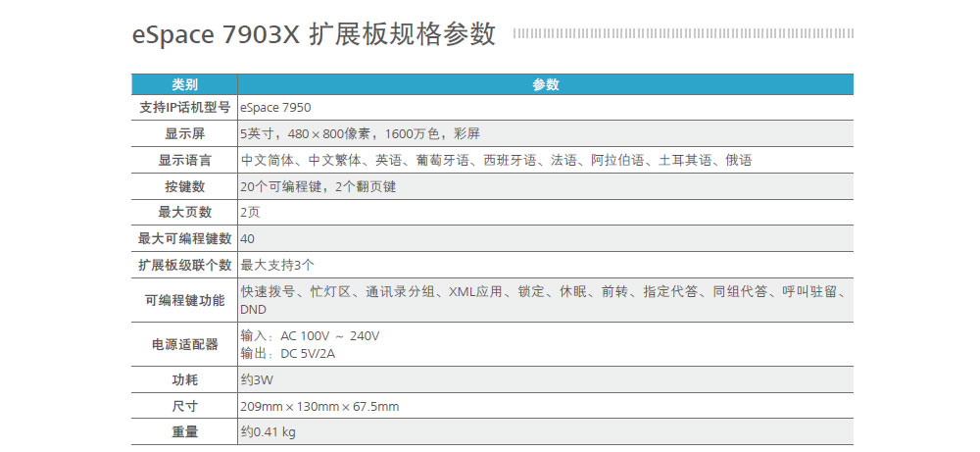Select the 输入 AC 100V ~ 240V line
This screenshot has width=980, height=452.
pyautogui.click(x=310, y=336)
